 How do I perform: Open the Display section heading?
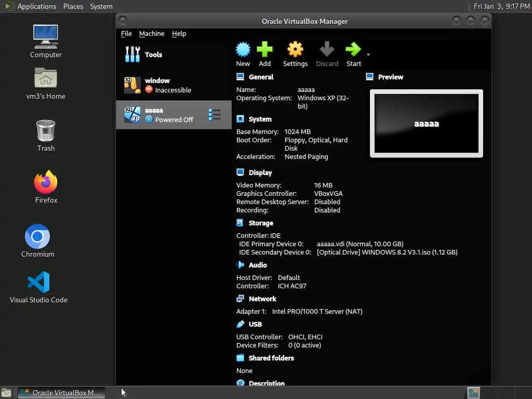[260, 172]
